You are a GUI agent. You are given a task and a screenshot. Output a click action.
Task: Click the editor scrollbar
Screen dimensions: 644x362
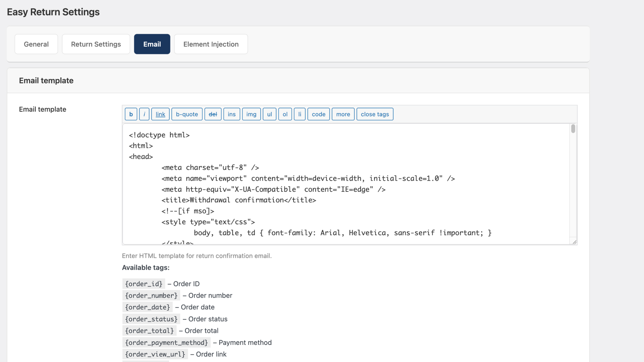[x=573, y=129]
